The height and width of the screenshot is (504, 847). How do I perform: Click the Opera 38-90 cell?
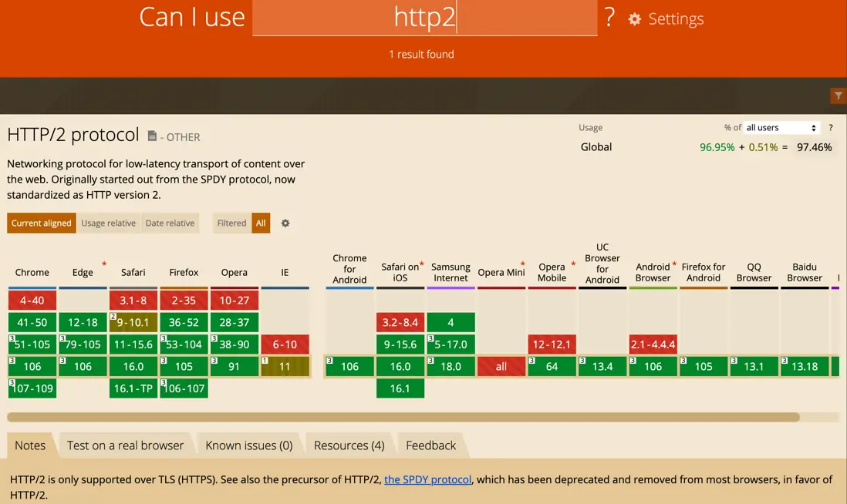point(235,344)
